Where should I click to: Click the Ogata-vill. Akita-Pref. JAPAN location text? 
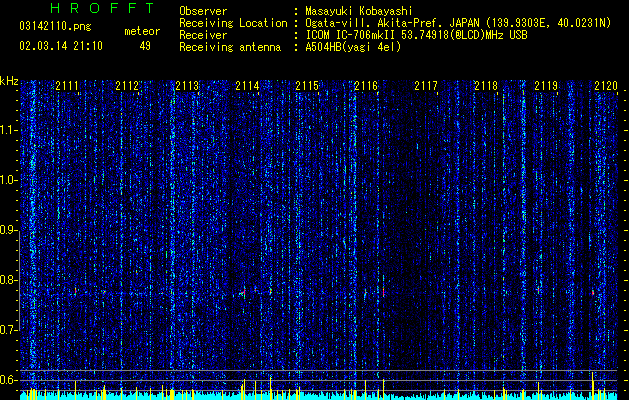[x=458, y=23]
